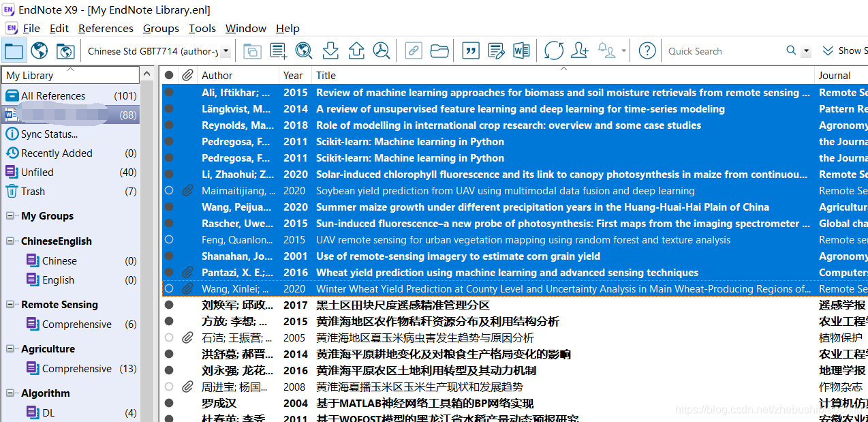Collapse the ChineseEnglish group set
Image resolution: width=868 pixels, height=422 pixels.
(x=11, y=241)
